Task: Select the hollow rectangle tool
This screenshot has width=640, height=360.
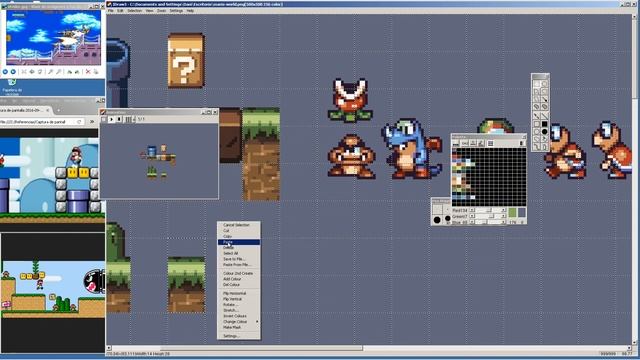Action: [536, 124]
